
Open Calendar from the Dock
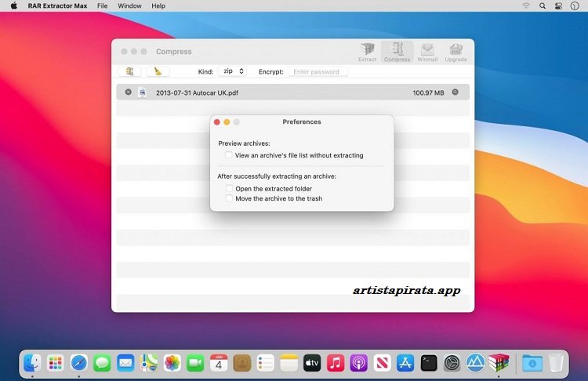point(219,363)
